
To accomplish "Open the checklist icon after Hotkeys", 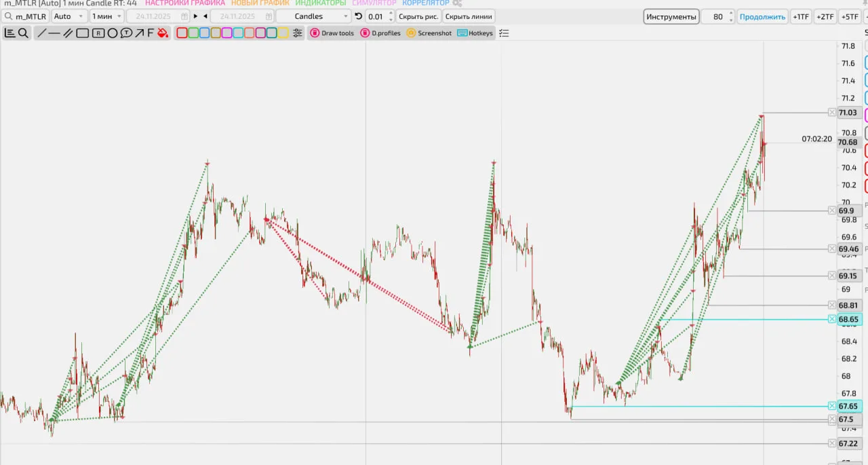I will tap(504, 33).
